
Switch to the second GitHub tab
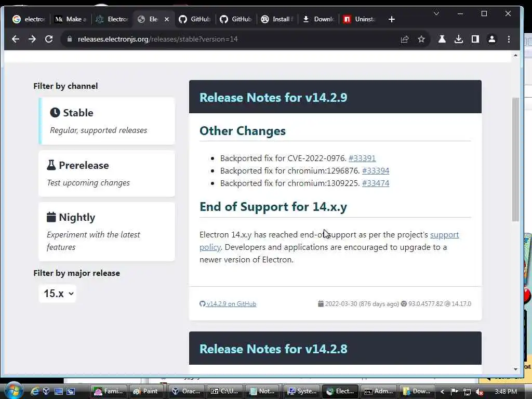[236, 19]
